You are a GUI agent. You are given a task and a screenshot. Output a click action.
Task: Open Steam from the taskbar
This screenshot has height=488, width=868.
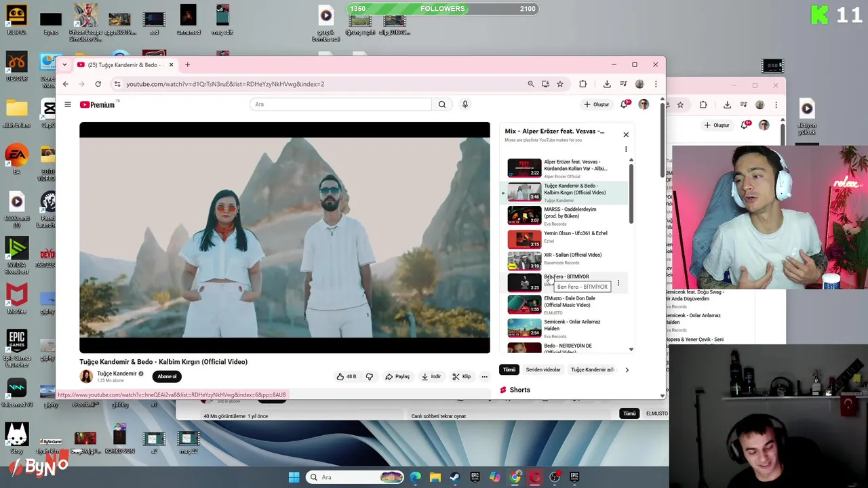(455, 477)
